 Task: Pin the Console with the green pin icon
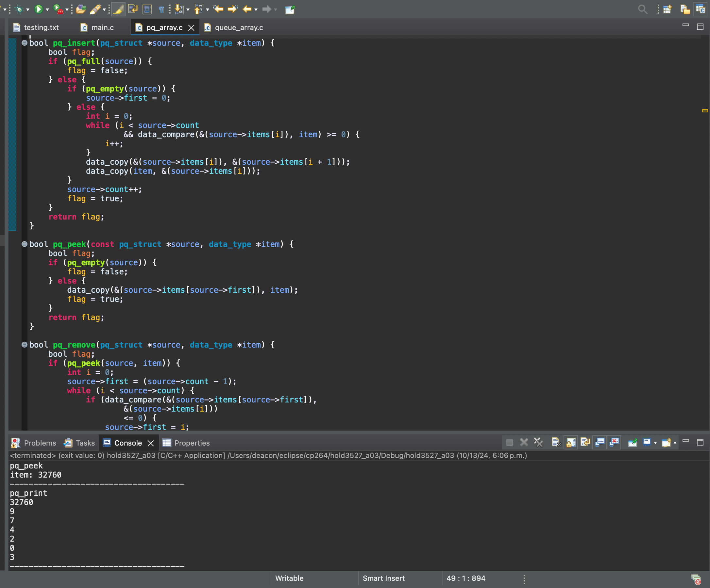click(x=633, y=442)
